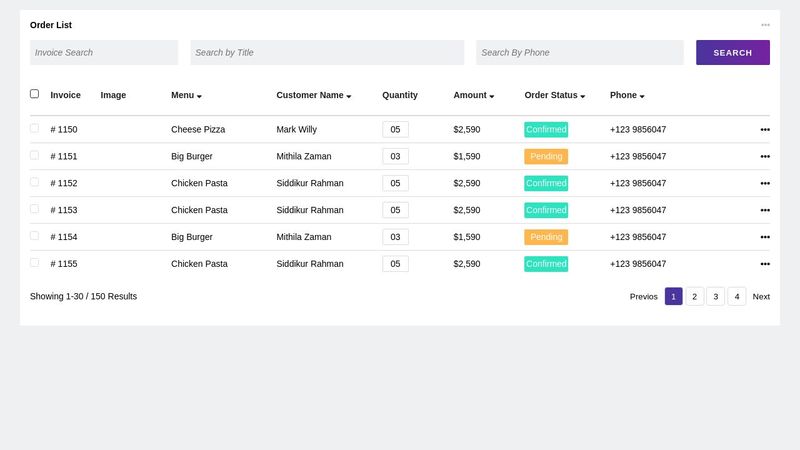This screenshot has height=450, width=800.
Task: Jump to page 4 in pagination
Action: coord(737,297)
